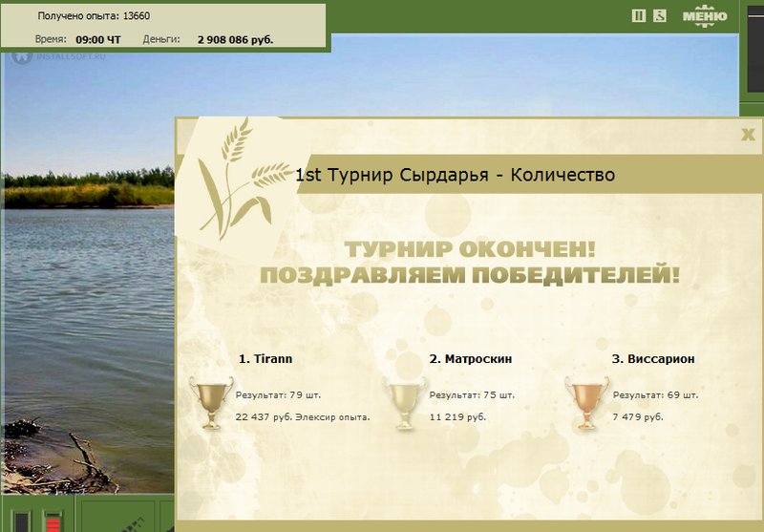764x532 pixels.
Task: Click the ТУРНИР ОКОНЧЕН! heading
Action: coord(470,249)
